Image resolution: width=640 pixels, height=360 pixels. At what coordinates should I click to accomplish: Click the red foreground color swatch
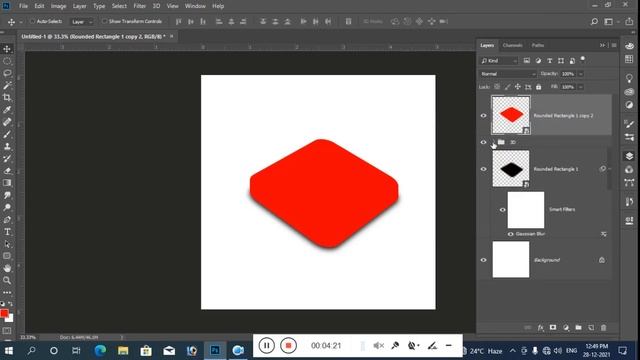coord(4,313)
